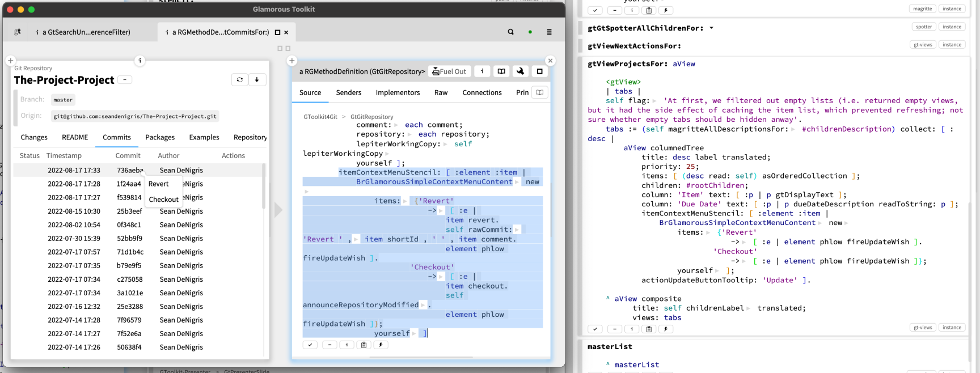Choose Checkout from the context menu
The image size is (980, 373).
coord(164,200)
